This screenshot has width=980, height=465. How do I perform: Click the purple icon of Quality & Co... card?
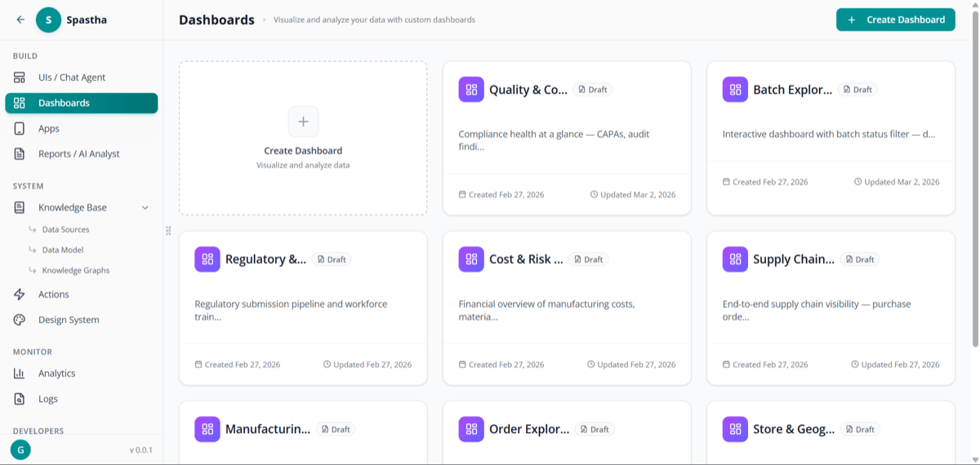click(471, 90)
